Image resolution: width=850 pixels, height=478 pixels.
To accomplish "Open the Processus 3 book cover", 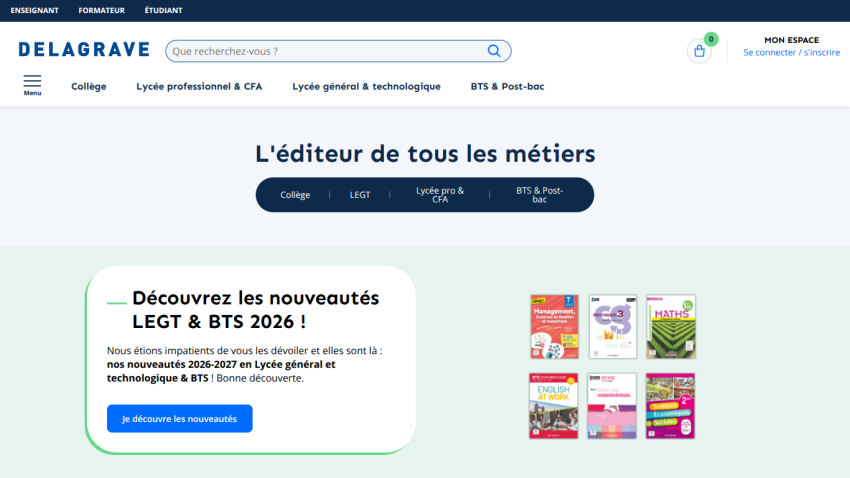I will 613,327.
